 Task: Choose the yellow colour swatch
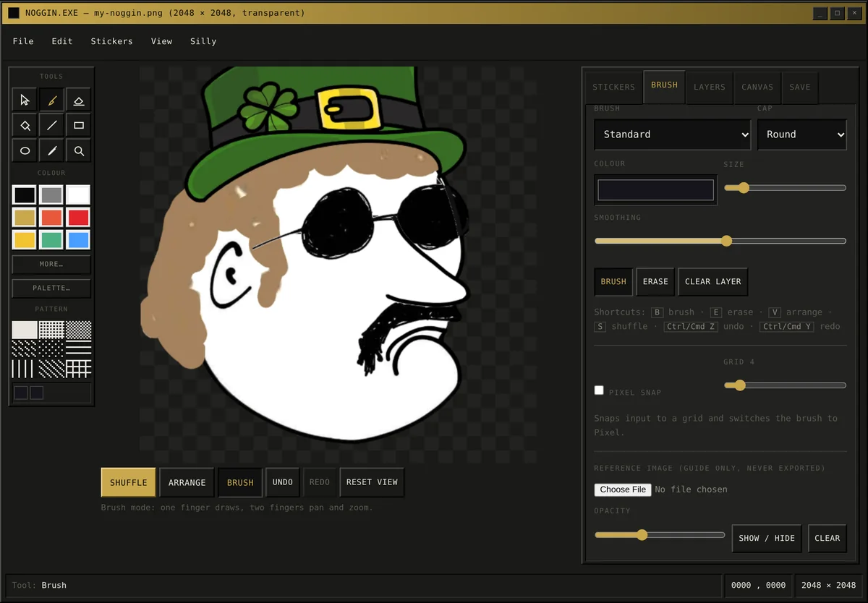(25, 239)
